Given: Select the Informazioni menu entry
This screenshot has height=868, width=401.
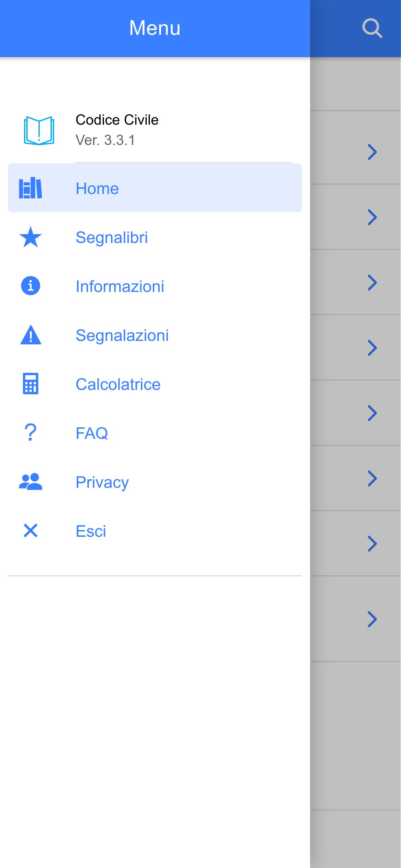Looking at the screenshot, I should 120,286.
